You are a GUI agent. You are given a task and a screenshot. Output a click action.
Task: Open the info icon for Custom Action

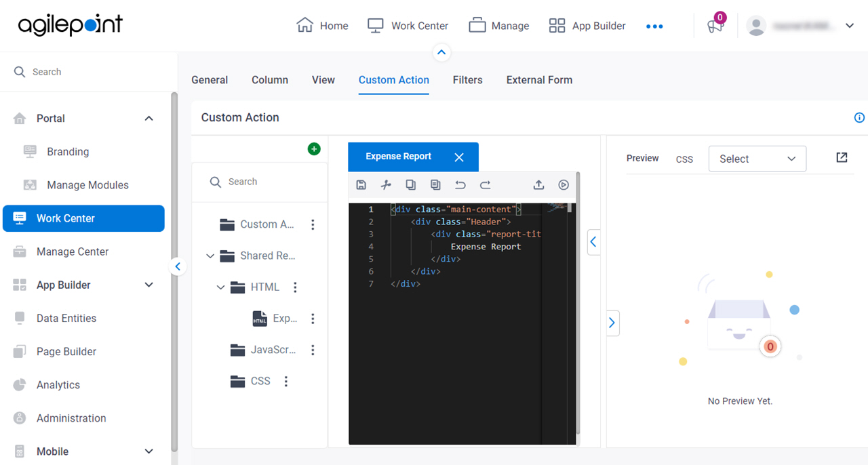[x=859, y=118]
